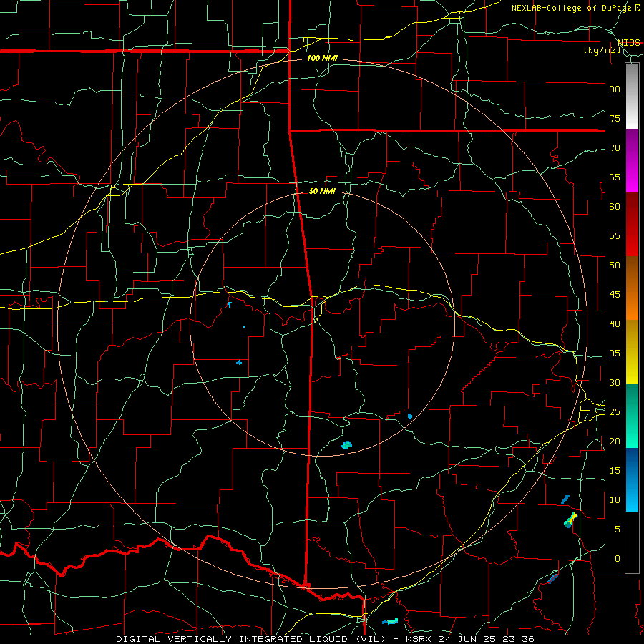644x644 pixels.
Task: Click the scale value 40
Action: click(x=615, y=323)
